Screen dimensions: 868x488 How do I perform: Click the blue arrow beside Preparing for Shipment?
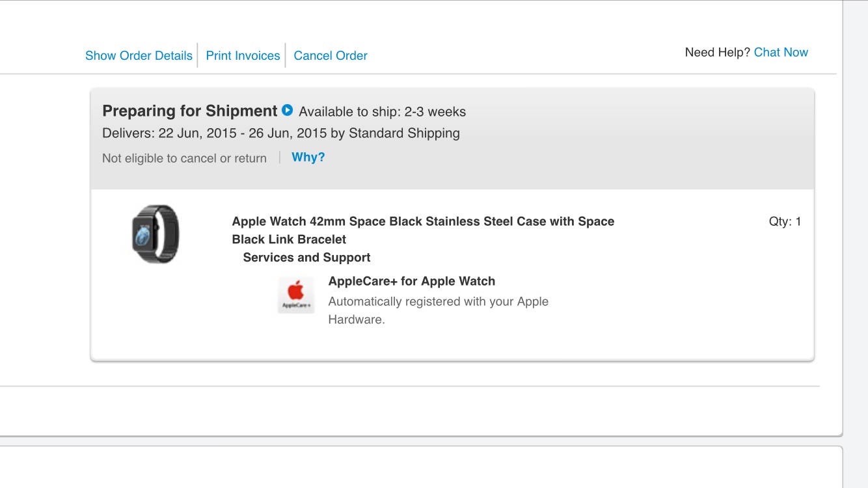click(287, 111)
